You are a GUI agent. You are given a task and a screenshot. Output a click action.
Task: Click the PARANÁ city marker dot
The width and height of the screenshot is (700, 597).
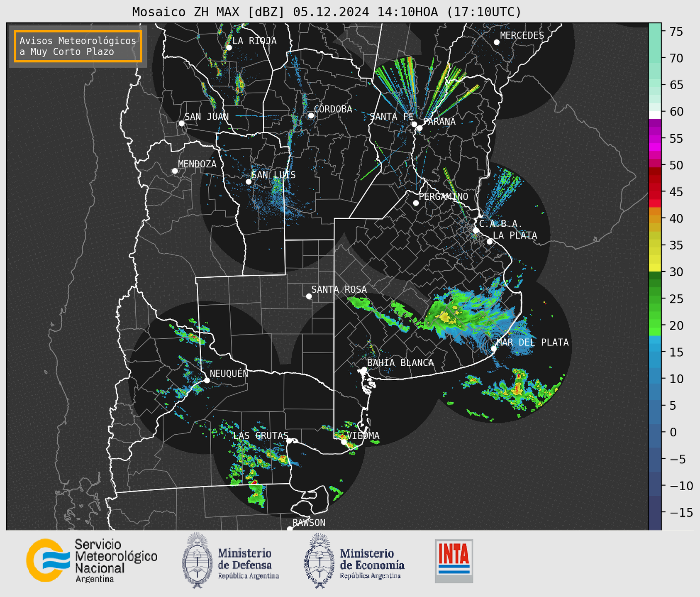pos(420,128)
